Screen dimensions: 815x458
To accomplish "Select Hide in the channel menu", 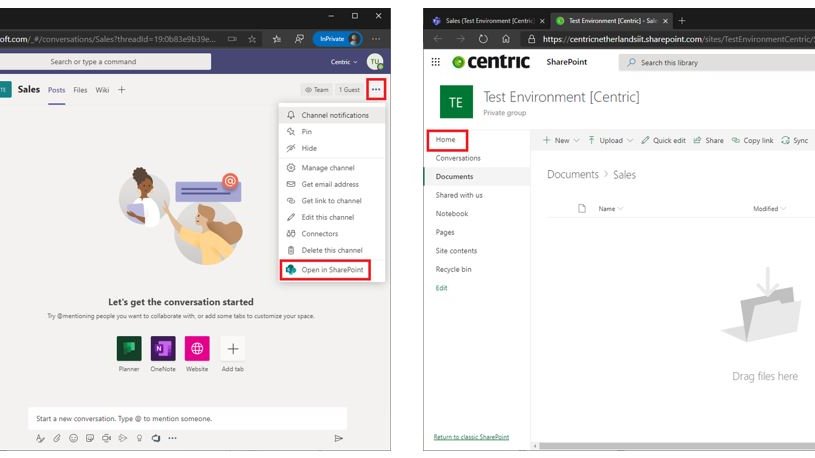I will (x=332, y=148).
